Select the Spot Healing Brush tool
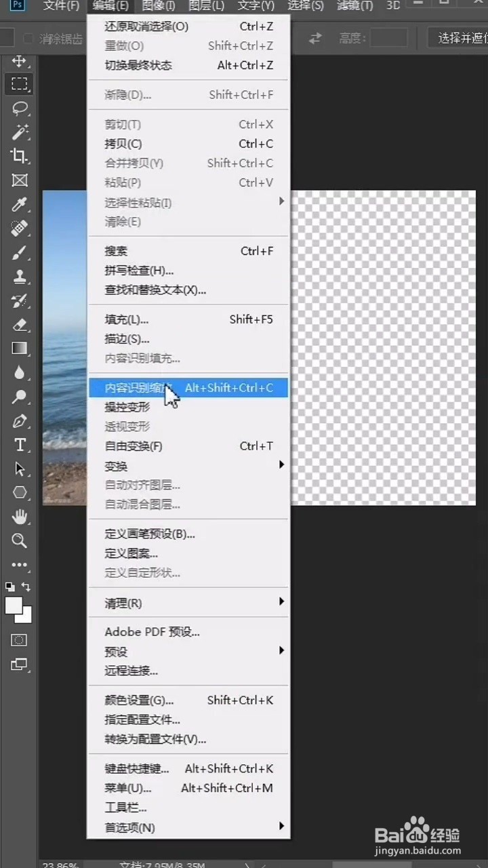 click(x=19, y=229)
